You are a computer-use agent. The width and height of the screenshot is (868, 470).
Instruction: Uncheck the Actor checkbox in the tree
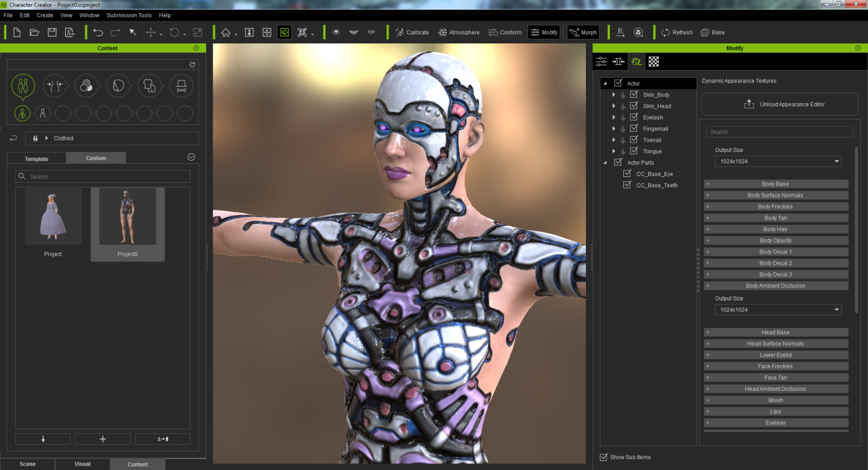(x=618, y=83)
